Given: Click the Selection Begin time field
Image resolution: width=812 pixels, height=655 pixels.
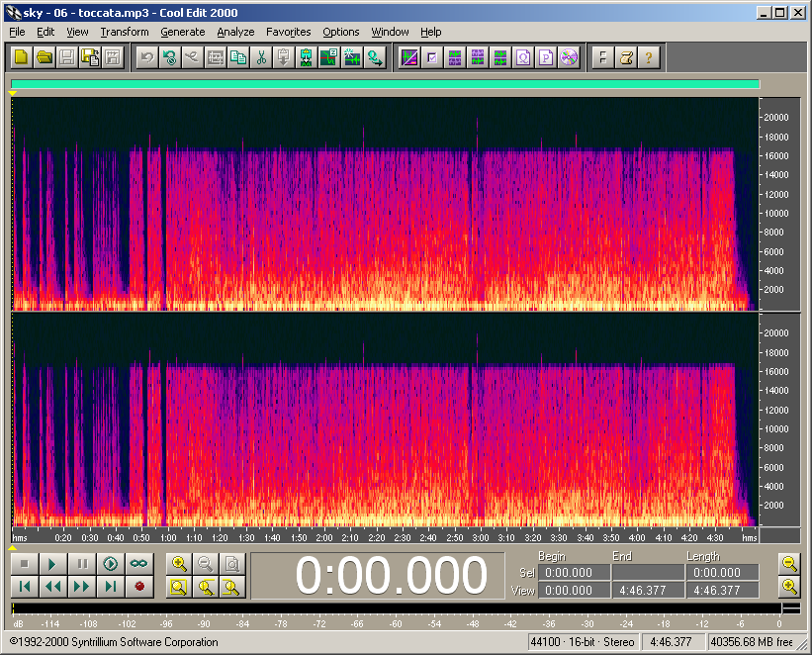Looking at the screenshot, I should (574, 573).
